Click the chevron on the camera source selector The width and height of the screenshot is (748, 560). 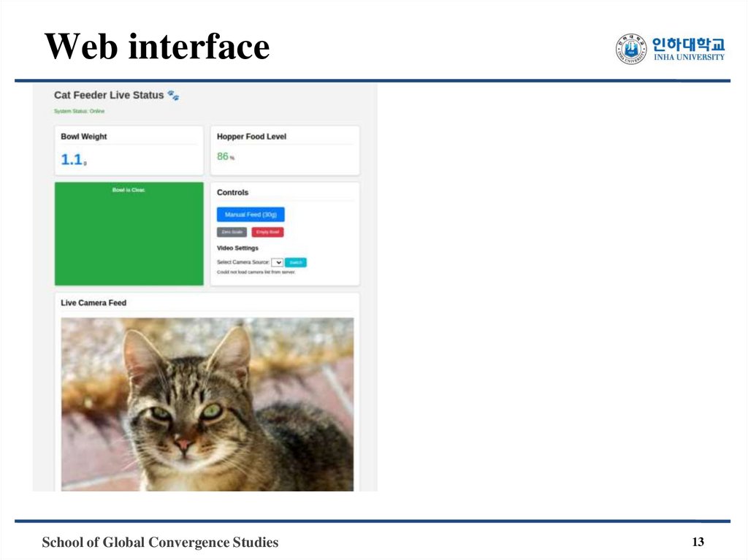tap(278, 262)
